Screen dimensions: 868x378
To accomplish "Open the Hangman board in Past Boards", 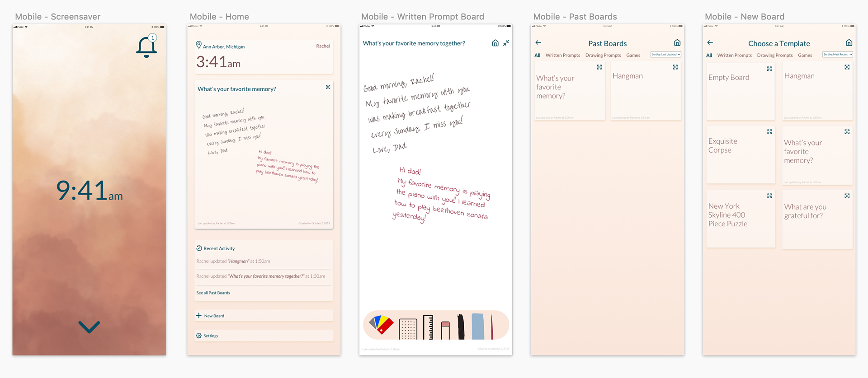I will [x=646, y=90].
